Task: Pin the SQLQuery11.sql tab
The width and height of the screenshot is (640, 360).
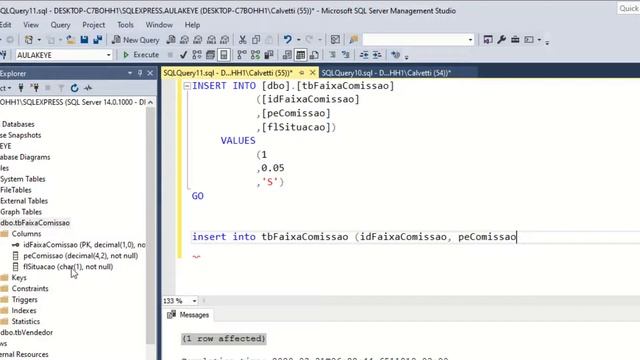Action: pyautogui.click(x=302, y=73)
